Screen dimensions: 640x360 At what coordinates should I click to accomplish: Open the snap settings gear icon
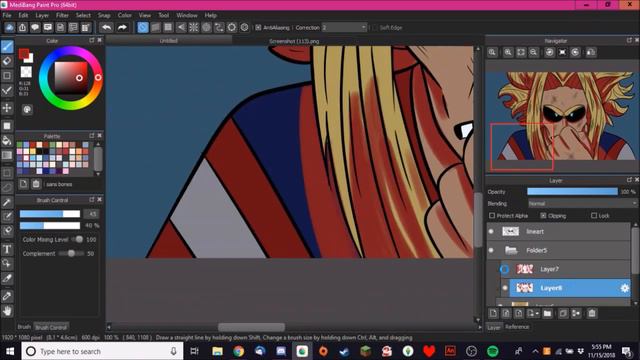tap(244, 27)
